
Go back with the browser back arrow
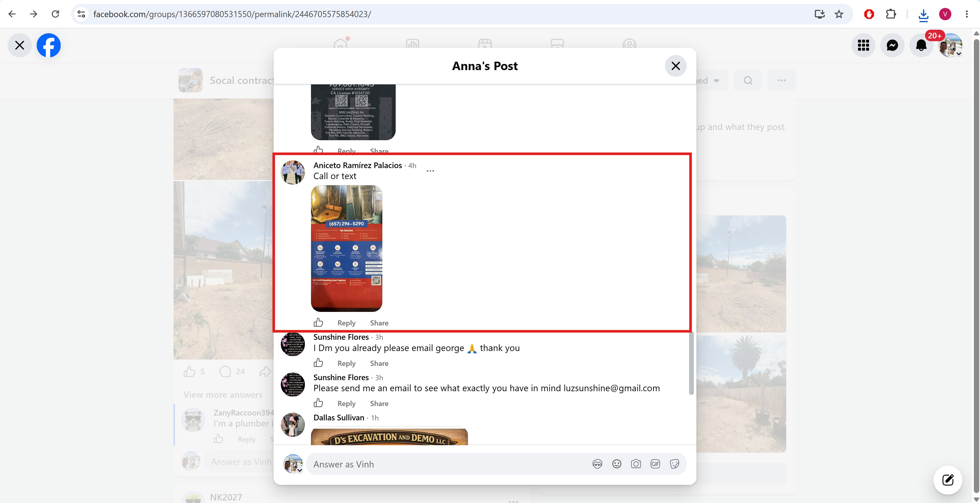click(x=12, y=14)
